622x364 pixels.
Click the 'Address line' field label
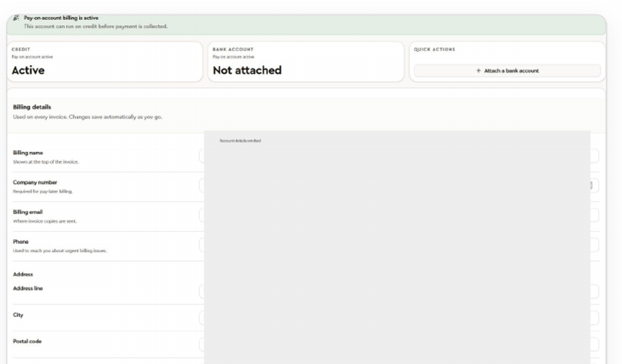[x=28, y=288]
